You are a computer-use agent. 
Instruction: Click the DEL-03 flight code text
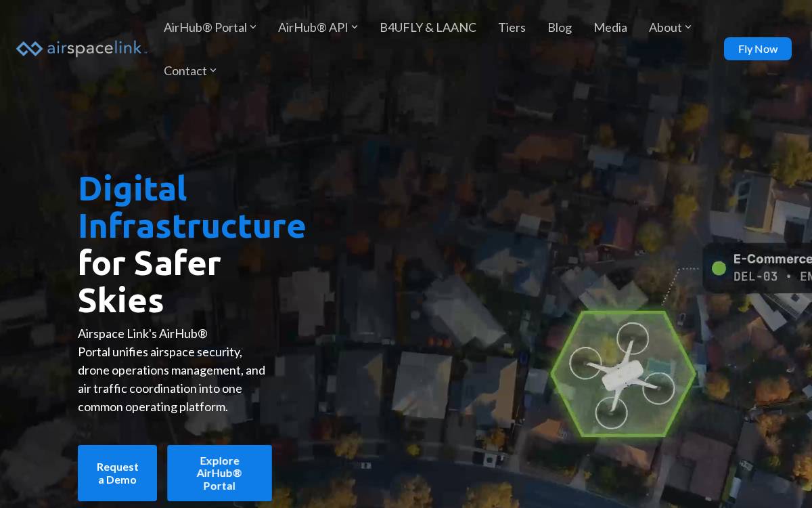coord(755,276)
